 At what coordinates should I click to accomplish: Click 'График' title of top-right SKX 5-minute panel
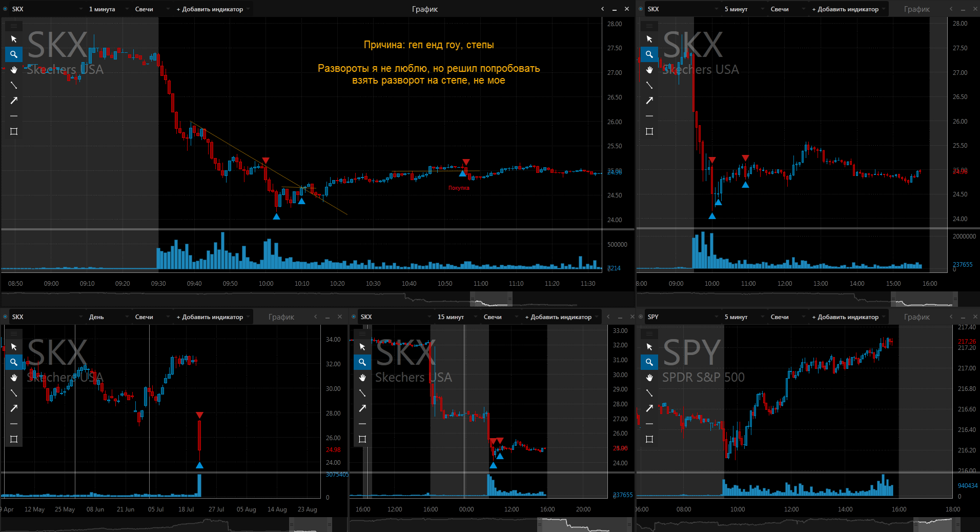(917, 9)
